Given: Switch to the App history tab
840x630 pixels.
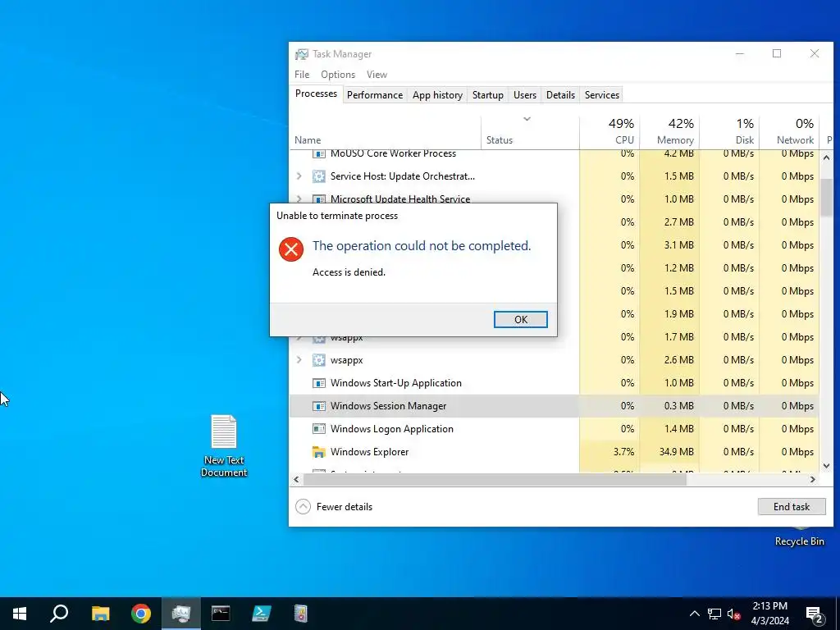Looking at the screenshot, I should tap(437, 95).
